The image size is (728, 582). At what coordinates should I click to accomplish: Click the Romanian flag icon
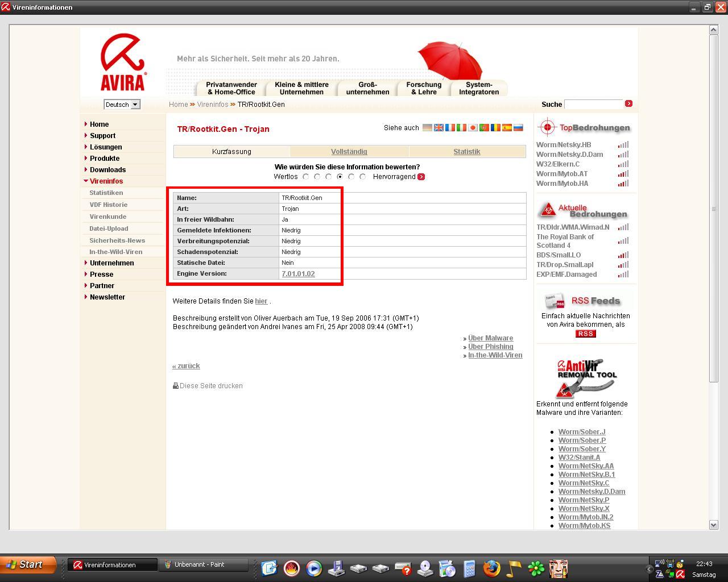click(495, 128)
